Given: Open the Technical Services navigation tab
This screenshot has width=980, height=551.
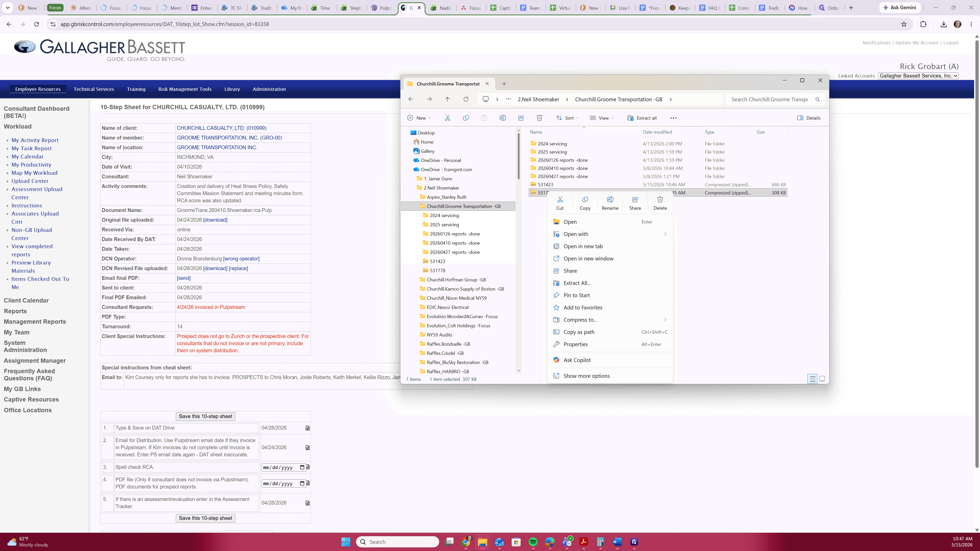Looking at the screenshot, I should click(94, 89).
